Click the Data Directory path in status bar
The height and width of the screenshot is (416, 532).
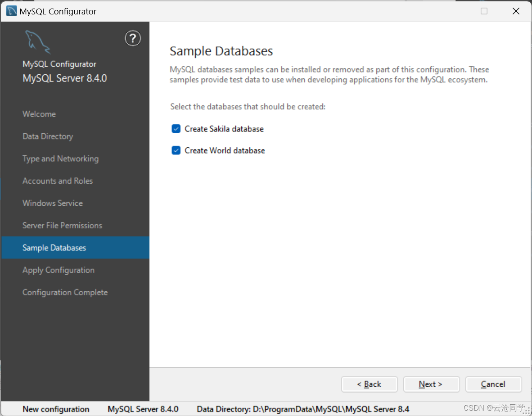(x=303, y=409)
